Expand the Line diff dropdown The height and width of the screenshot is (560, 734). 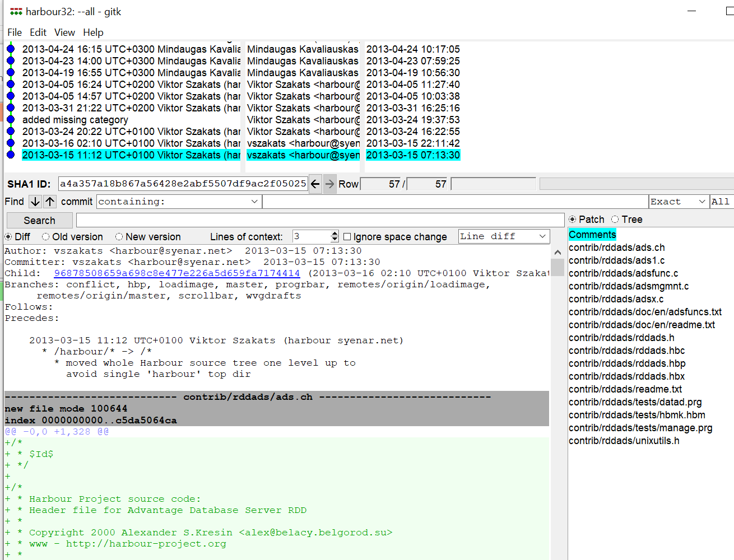542,236
